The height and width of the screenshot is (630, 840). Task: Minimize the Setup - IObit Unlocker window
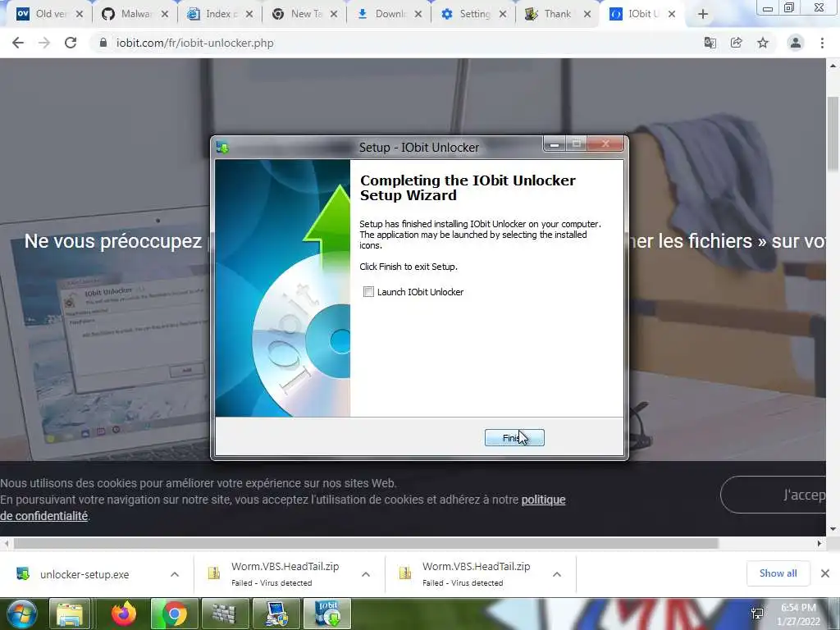point(555,144)
